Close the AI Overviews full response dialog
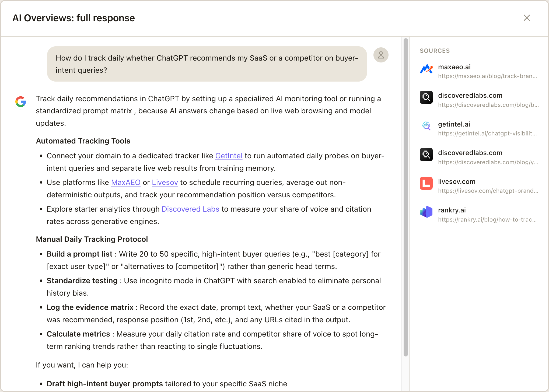Image resolution: width=549 pixels, height=392 pixels. tap(527, 18)
